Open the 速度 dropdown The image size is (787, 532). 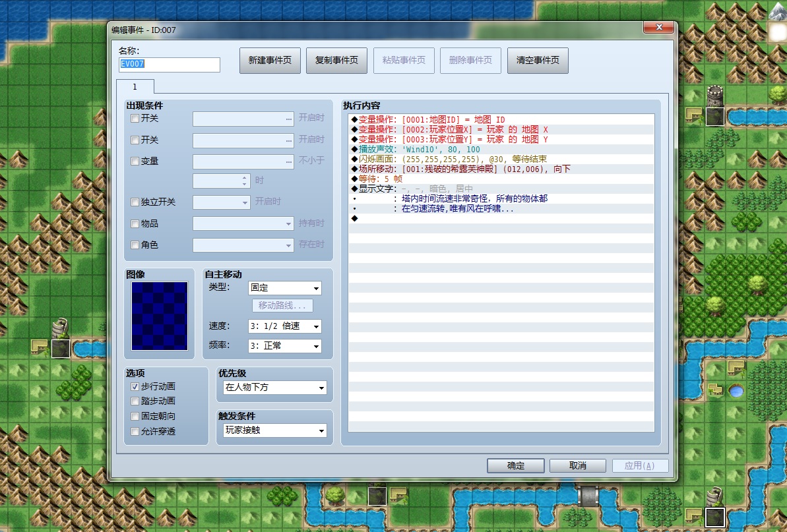tap(284, 326)
